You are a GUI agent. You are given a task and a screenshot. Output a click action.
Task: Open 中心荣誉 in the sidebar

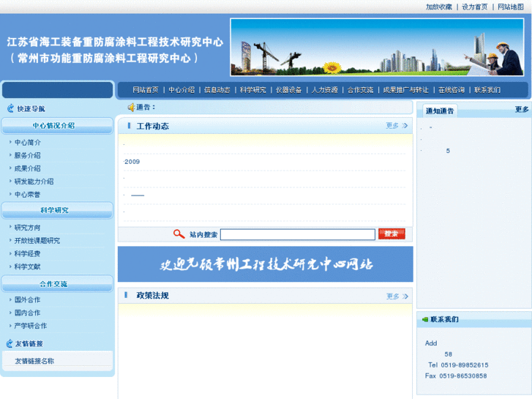(x=28, y=195)
